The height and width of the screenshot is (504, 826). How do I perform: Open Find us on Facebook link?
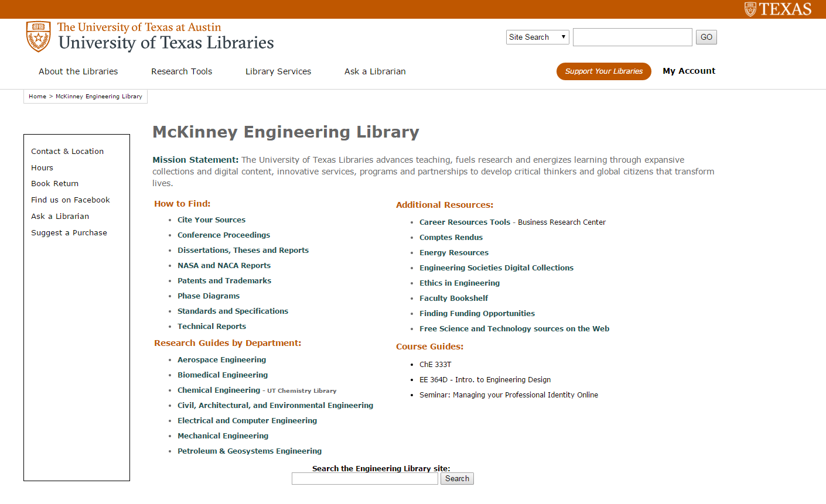point(70,200)
